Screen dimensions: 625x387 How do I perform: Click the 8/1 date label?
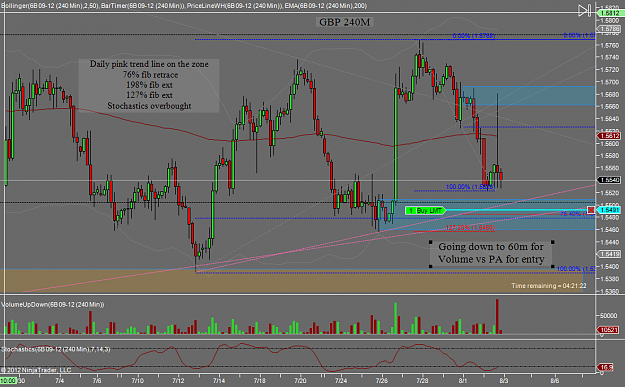[463, 381]
